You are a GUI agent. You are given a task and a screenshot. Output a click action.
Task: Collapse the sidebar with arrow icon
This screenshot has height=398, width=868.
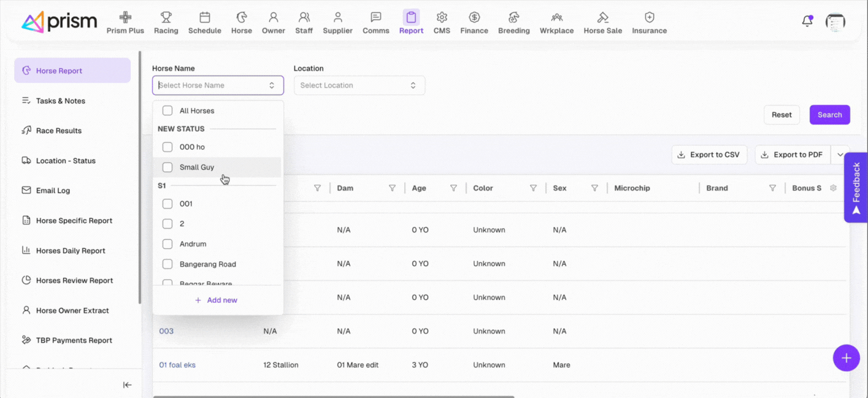(x=127, y=385)
